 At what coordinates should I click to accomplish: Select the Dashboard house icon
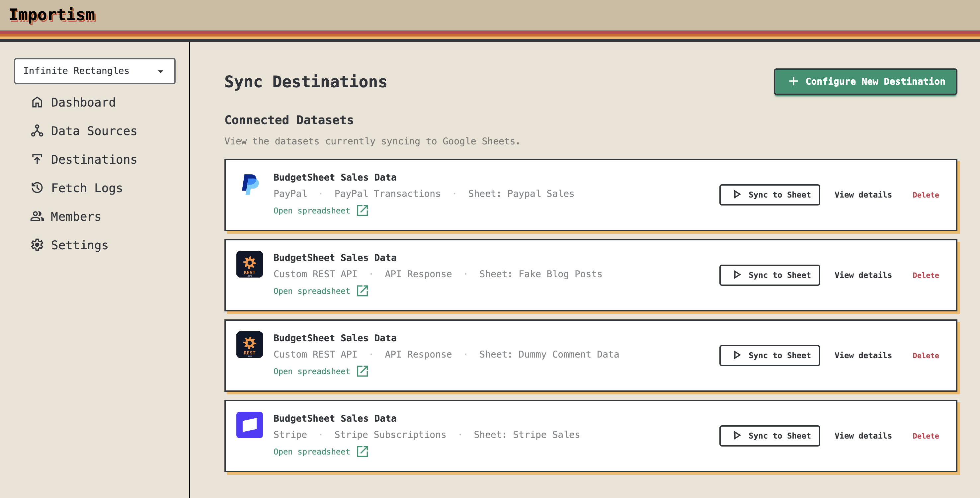pyautogui.click(x=37, y=102)
